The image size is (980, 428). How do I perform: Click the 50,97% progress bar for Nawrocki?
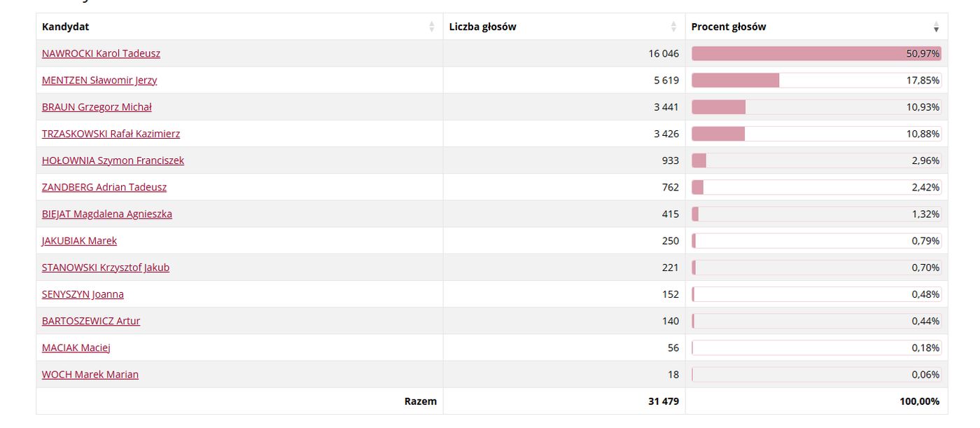coord(816,53)
